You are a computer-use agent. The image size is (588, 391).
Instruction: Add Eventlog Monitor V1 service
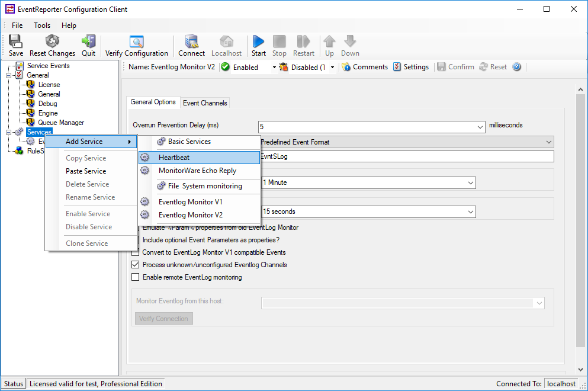199,202
